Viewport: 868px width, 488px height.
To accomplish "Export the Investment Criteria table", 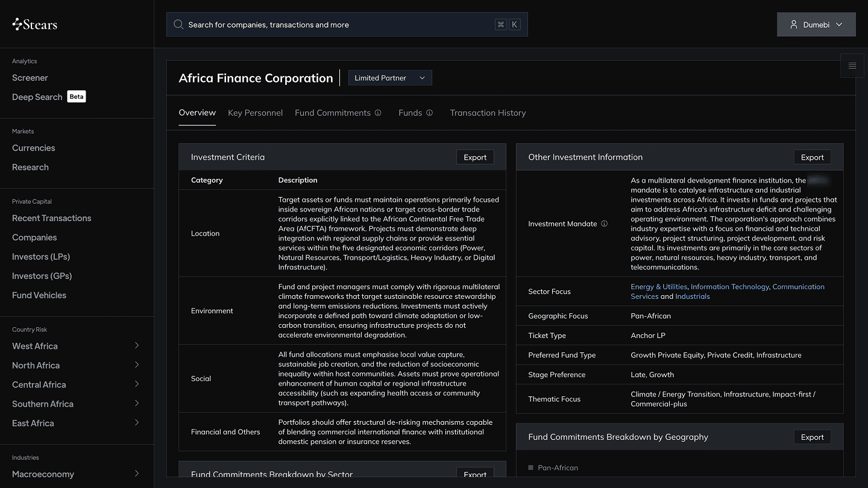I will click(x=475, y=157).
